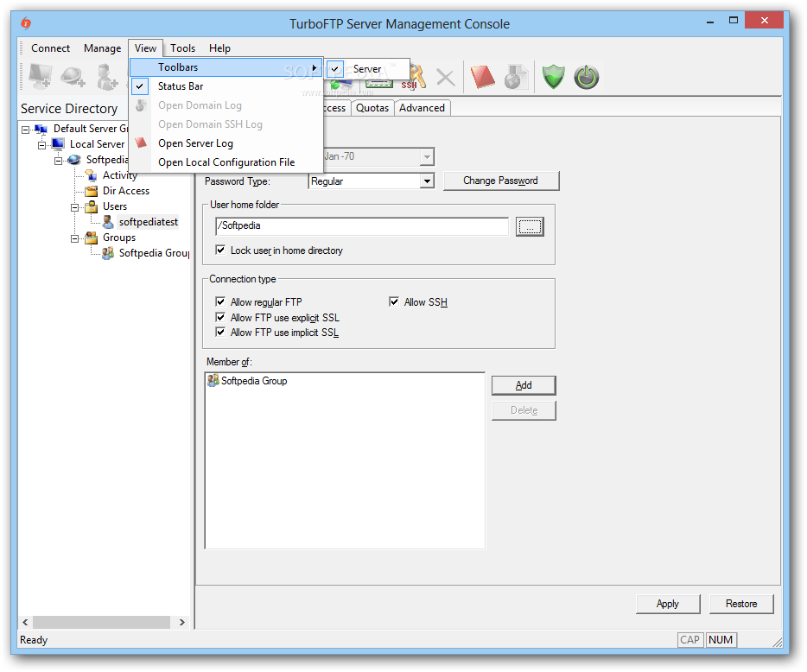Viewport: 807px width, 672px height.
Task: Click the Local Server monitor icon
Action: pyautogui.click(x=58, y=144)
